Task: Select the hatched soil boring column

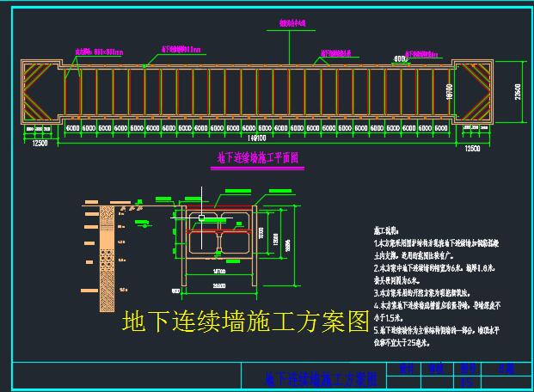Action: [107, 259]
